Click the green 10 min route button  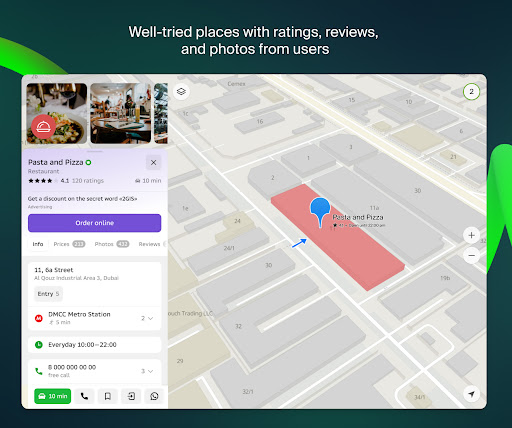point(53,396)
